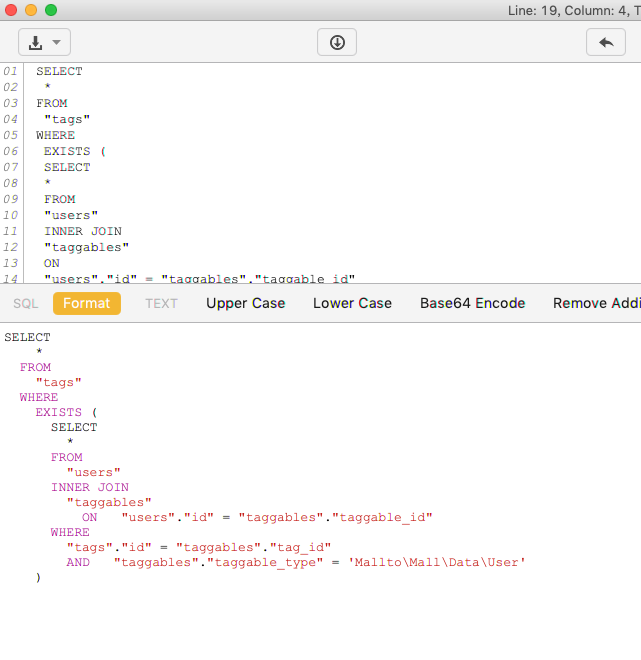641x660 pixels.
Task: Click the back arrow toolbar button
Action: (606, 42)
